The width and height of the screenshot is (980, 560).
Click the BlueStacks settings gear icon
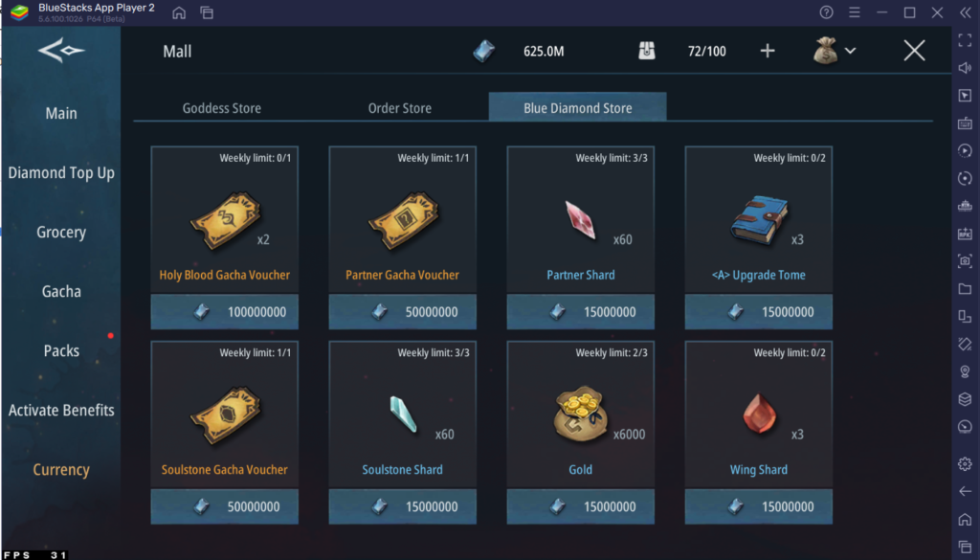click(x=965, y=463)
